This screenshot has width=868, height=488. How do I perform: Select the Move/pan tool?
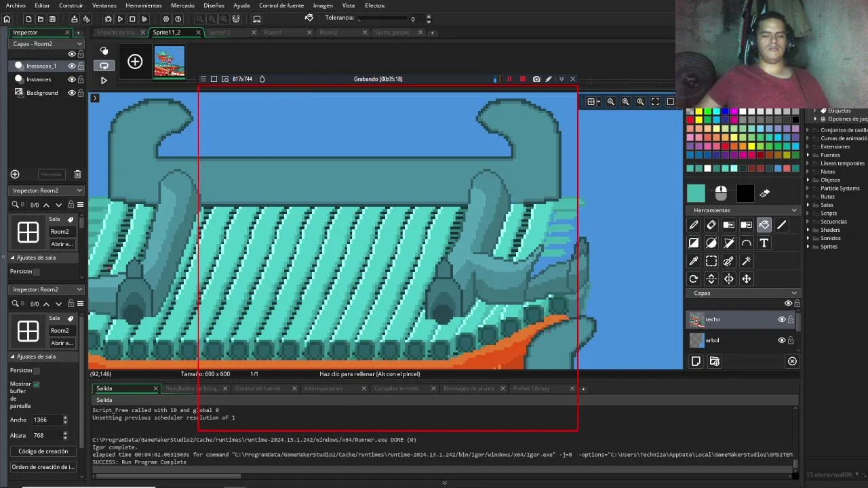747,279
